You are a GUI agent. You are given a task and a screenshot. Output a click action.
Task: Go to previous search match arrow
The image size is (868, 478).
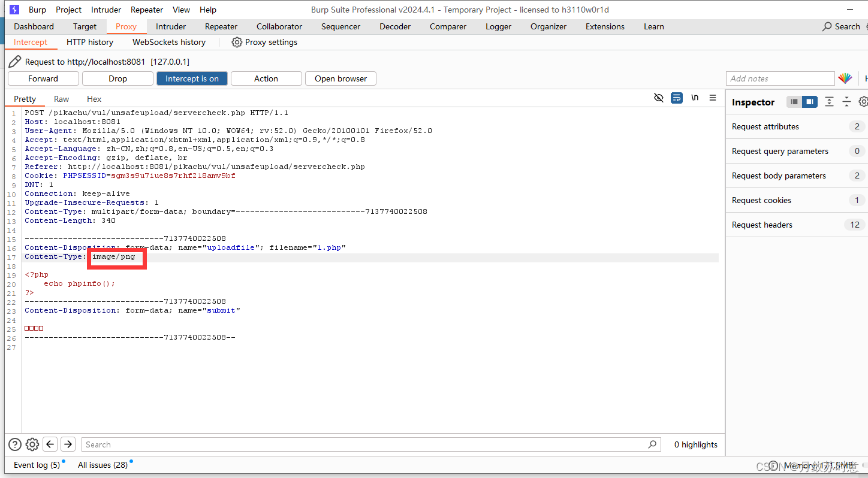coord(50,444)
